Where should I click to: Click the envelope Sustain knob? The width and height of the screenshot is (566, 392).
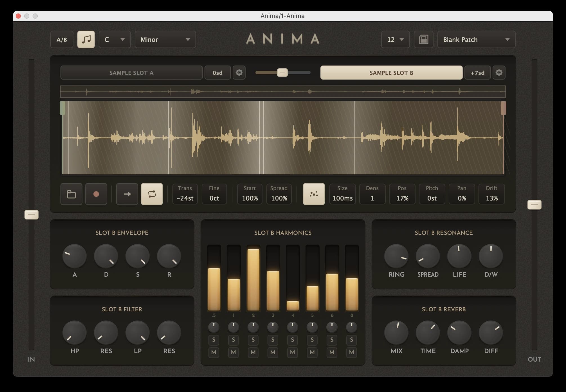138,256
